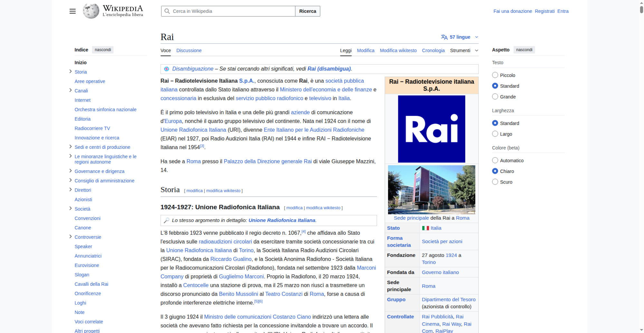The height and width of the screenshot is (333, 644).
Task: Select the Piccolo text size option
Action: click(x=495, y=75)
